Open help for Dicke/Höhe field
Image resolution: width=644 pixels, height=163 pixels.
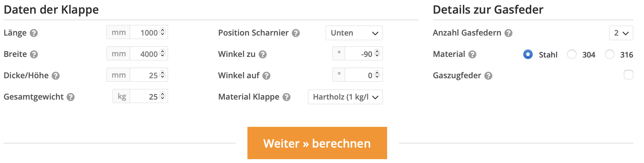[x=56, y=76]
